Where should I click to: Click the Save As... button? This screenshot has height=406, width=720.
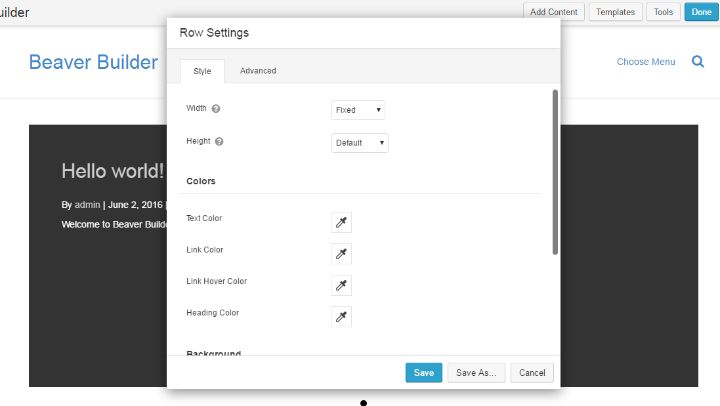[476, 372]
